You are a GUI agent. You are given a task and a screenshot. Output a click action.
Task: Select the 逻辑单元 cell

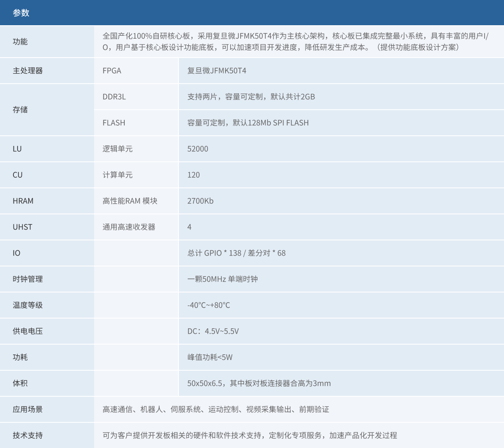(x=118, y=149)
